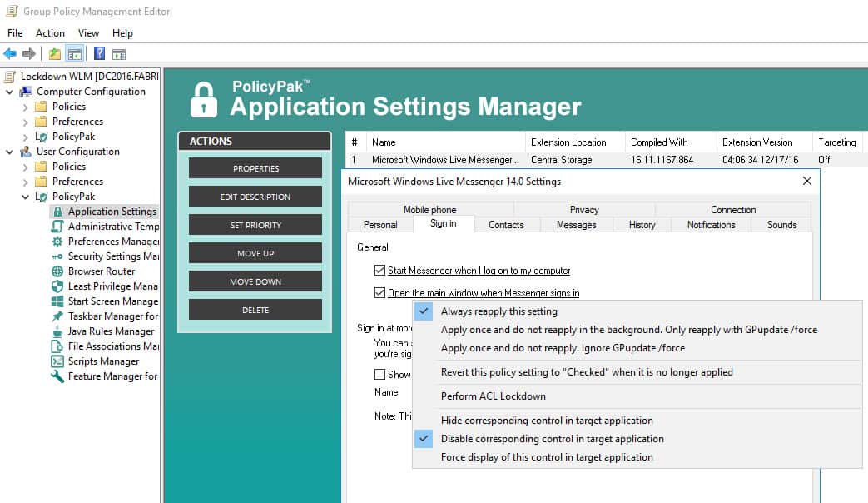This screenshot has width=868, height=503.
Task: Switch to the Personal tab
Action: click(x=380, y=224)
